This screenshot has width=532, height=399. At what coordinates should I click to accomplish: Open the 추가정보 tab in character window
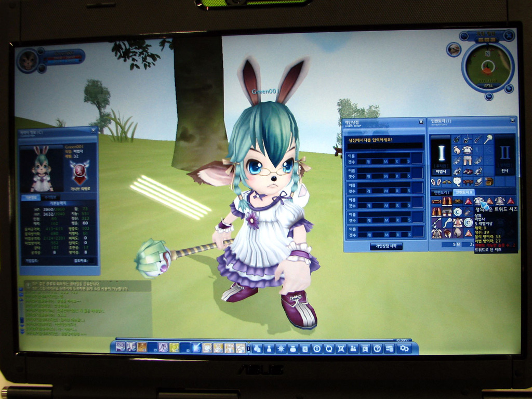click(x=51, y=197)
